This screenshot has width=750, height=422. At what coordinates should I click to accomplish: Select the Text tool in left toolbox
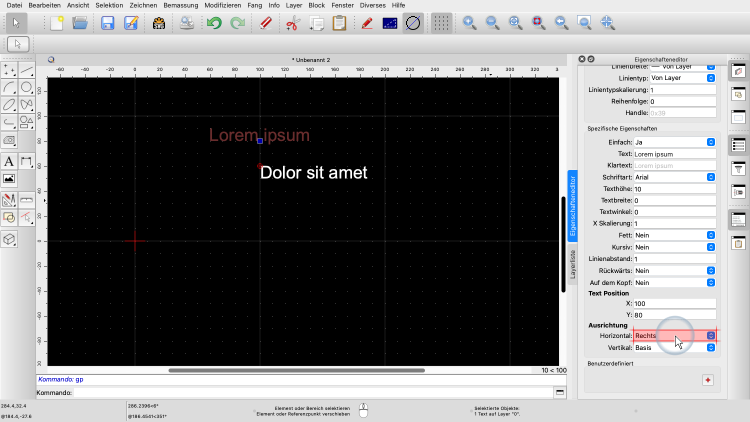9,160
